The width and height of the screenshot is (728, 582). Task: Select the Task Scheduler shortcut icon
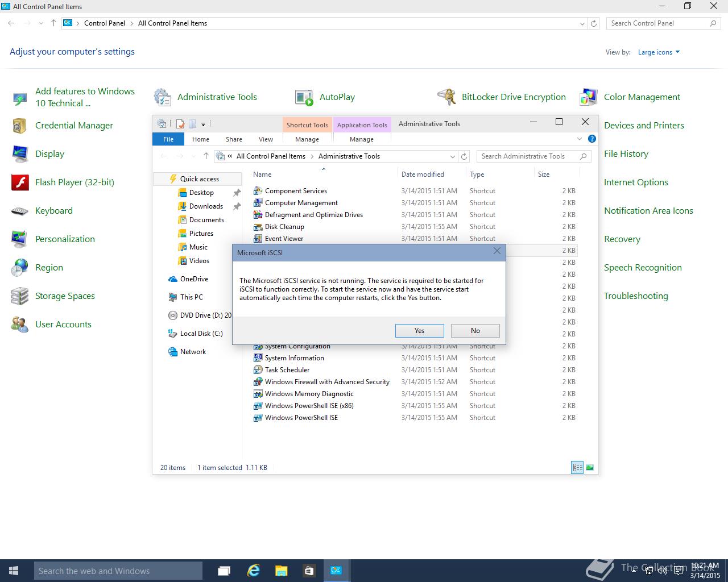coord(258,370)
